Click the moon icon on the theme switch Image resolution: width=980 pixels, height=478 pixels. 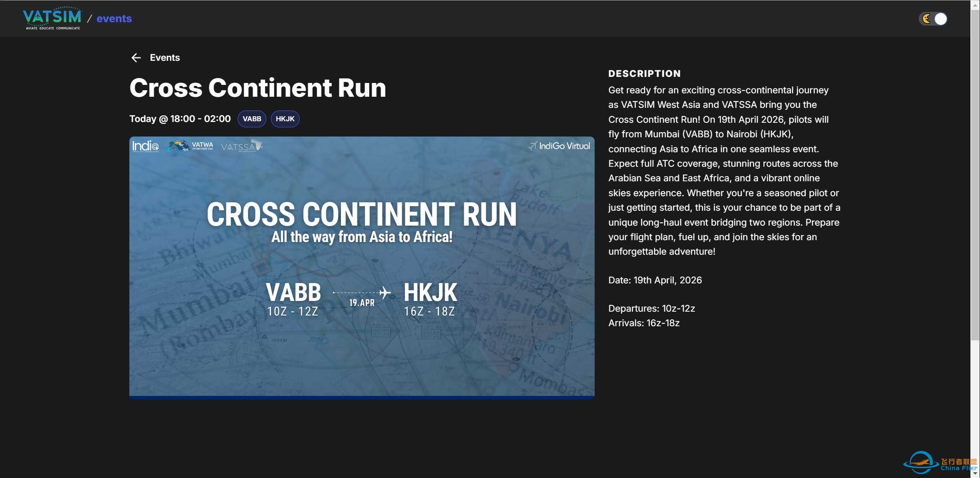tap(926, 19)
